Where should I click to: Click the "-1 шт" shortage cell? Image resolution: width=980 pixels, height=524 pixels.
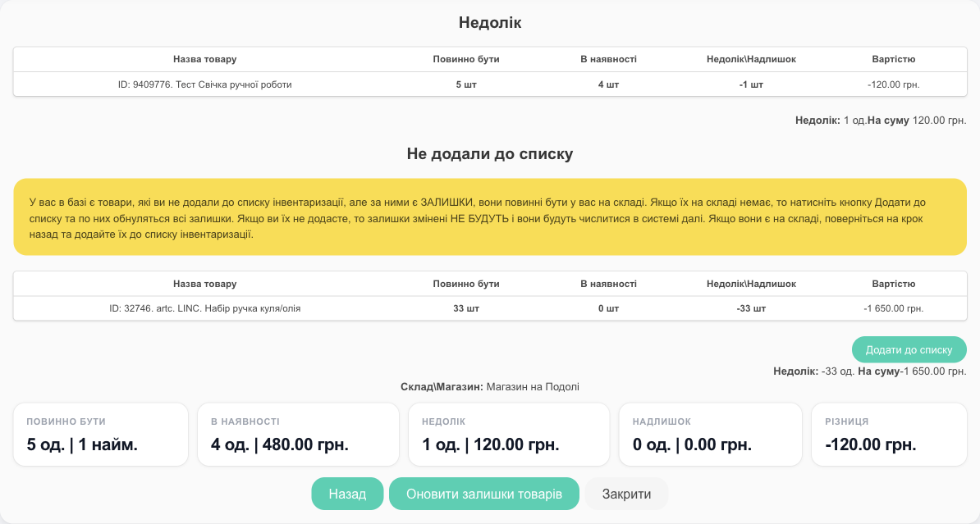(x=751, y=84)
